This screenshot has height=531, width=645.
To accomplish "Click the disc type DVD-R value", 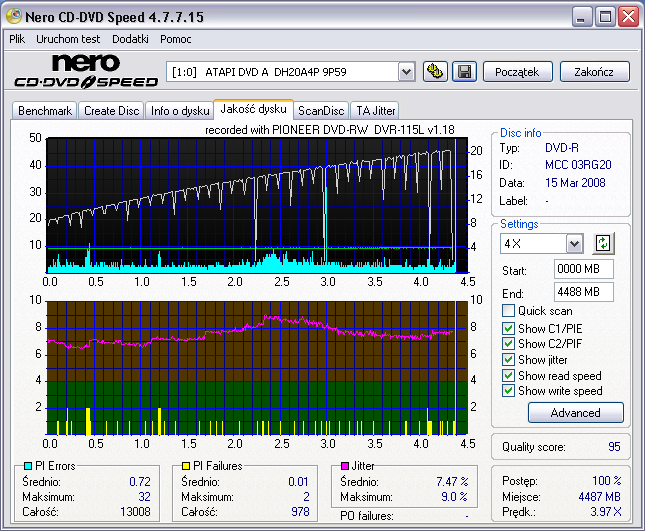I will pos(561,148).
